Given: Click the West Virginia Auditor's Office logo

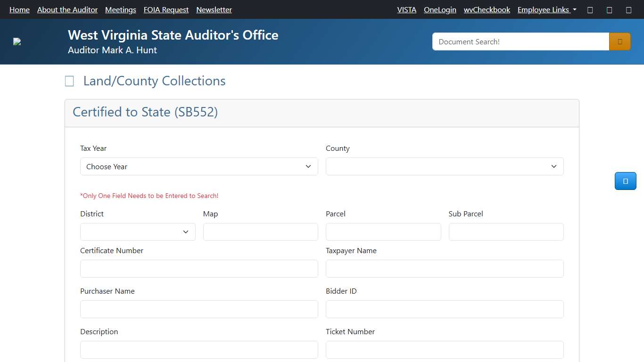Looking at the screenshot, I should coord(17,41).
